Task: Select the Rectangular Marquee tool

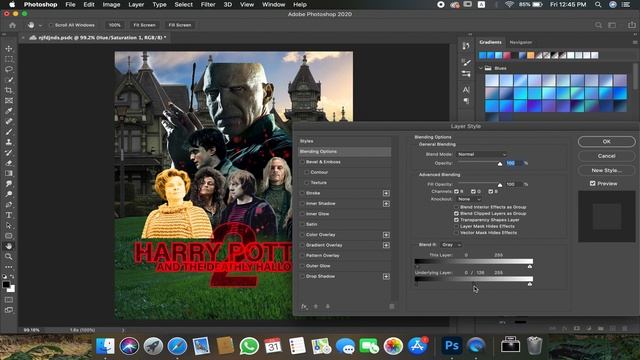Action: click(x=9, y=59)
